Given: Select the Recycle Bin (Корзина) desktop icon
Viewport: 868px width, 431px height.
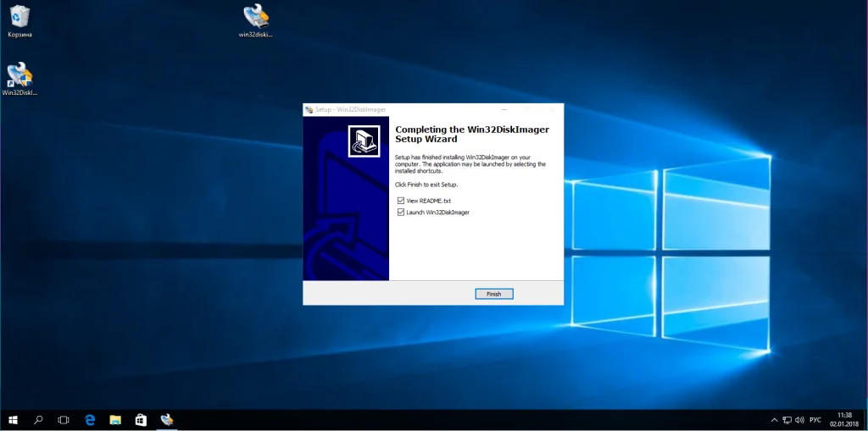Looking at the screenshot, I should [x=20, y=21].
